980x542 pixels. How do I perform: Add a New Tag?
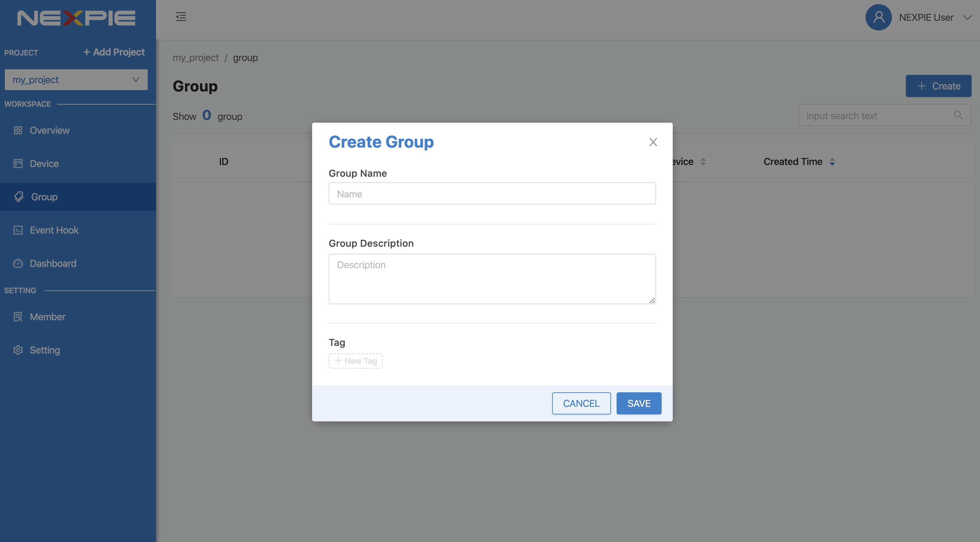(356, 361)
